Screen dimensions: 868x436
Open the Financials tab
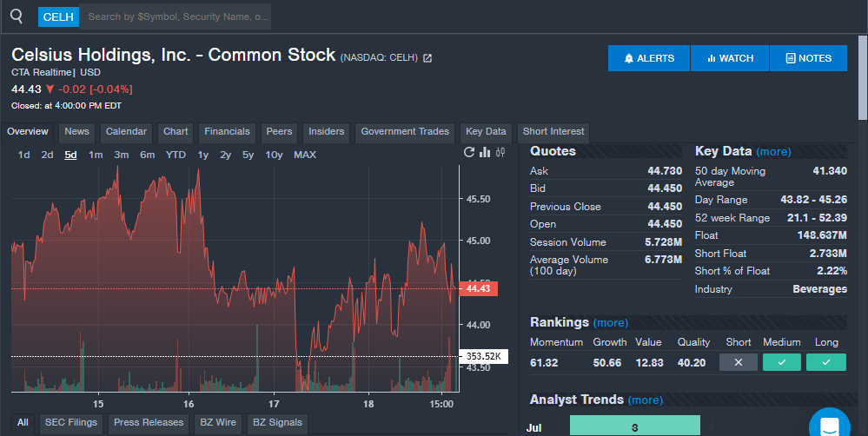(x=227, y=132)
